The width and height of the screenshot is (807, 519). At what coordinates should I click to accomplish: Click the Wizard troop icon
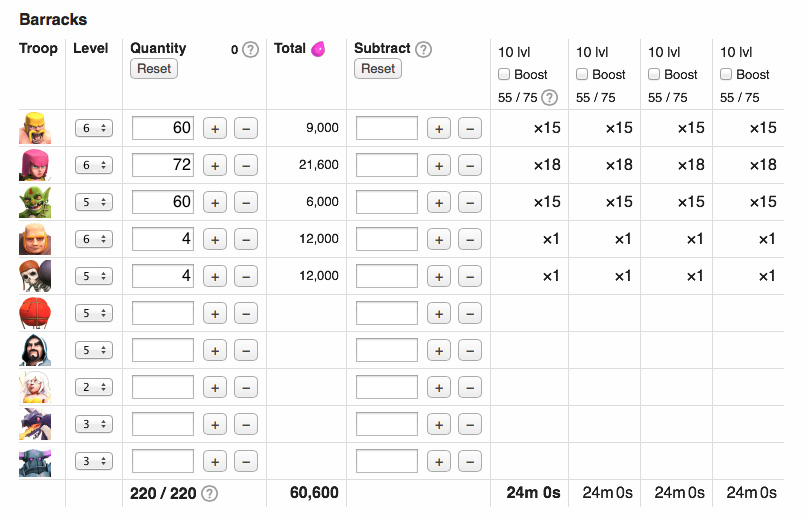pos(35,350)
